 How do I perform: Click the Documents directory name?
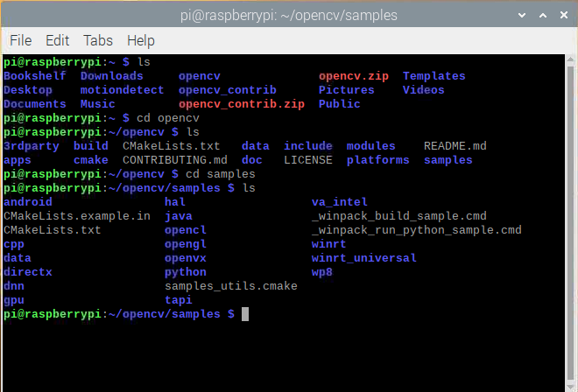(x=35, y=104)
